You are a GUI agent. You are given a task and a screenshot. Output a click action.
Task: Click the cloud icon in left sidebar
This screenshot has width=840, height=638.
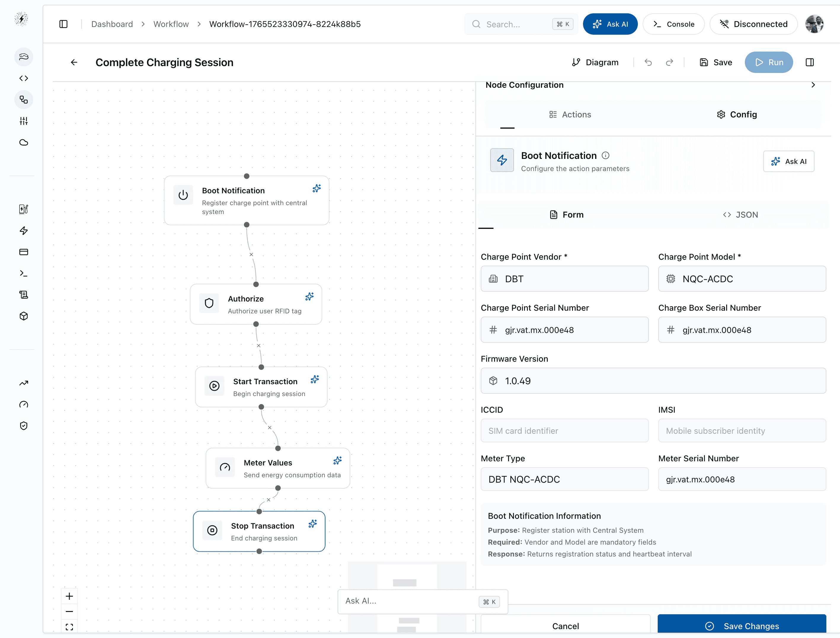pos(23,142)
